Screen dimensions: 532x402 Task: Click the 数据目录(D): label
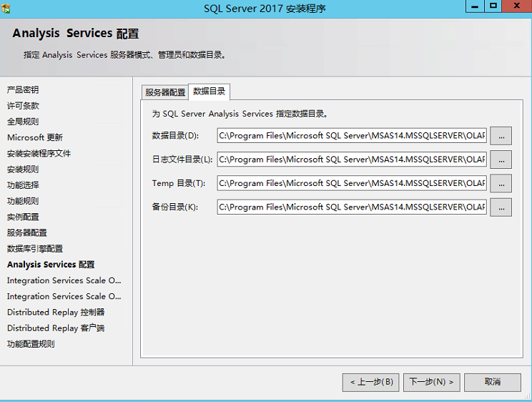tap(175, 136)
